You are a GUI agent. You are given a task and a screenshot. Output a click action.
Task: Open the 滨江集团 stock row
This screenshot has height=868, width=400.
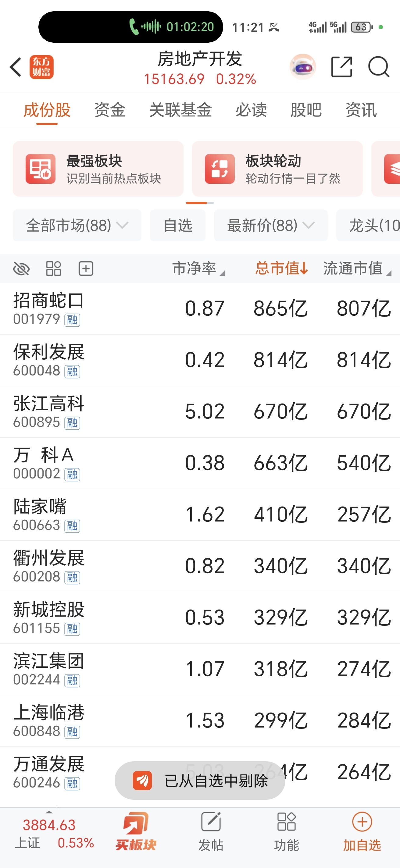click(x=200, y=670)
